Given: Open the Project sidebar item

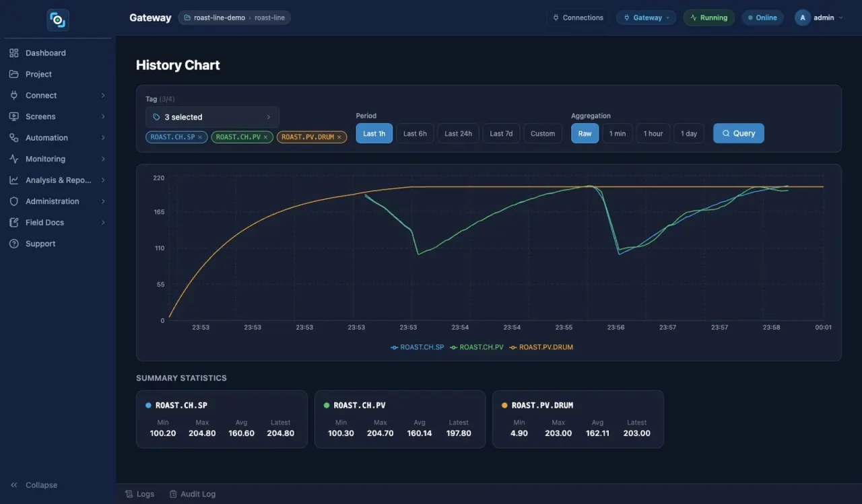Looking at the screenshot, I should click(x=58, y=74).
